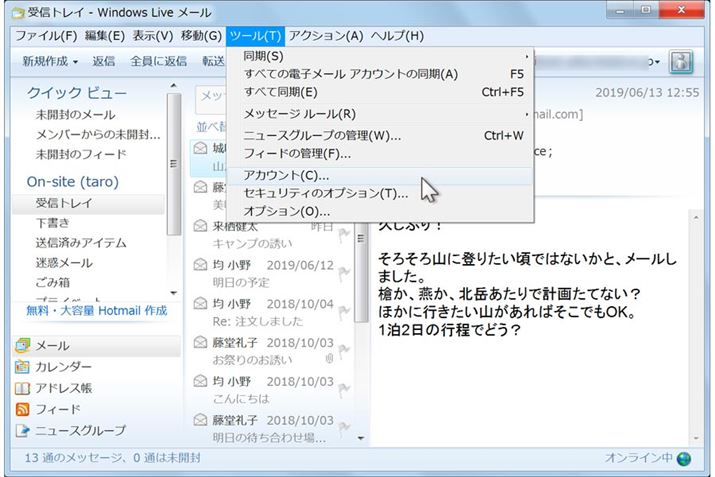Click the reading pane scroll-up arrow
The image size is (715, 477).
pos(696,218)
